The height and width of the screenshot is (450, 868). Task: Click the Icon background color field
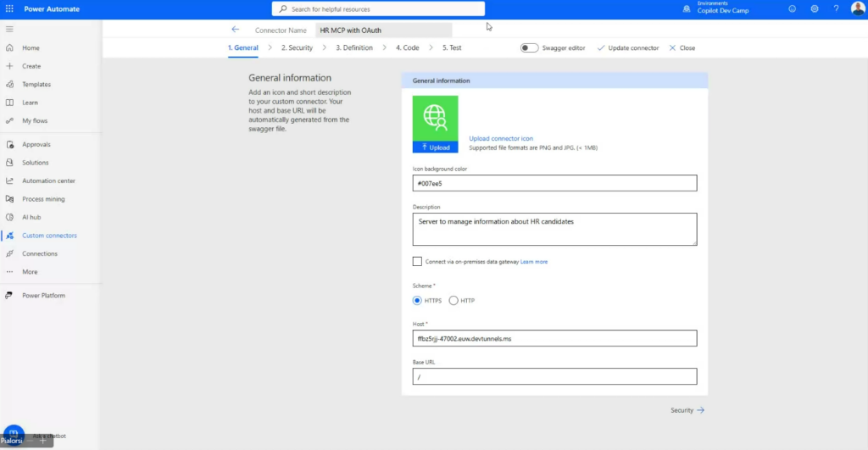tap(554, 183)
